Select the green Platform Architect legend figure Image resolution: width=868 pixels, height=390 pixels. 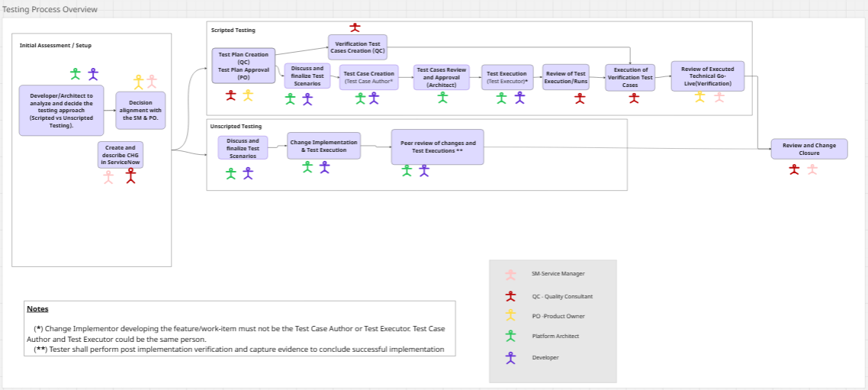[510, 336]
